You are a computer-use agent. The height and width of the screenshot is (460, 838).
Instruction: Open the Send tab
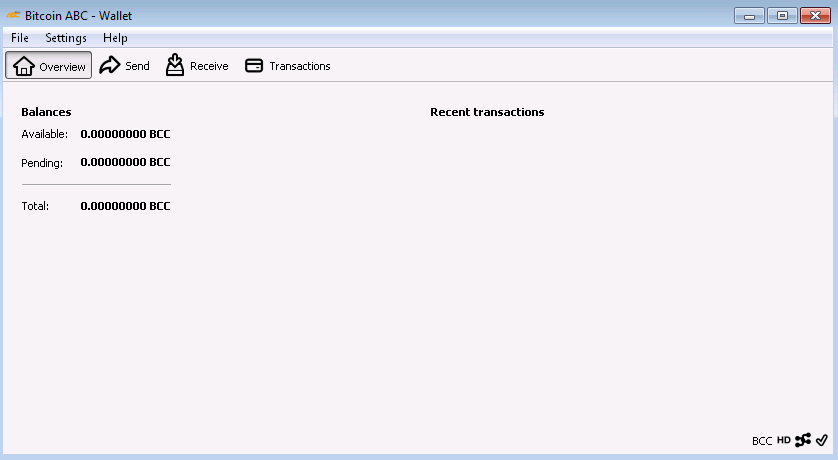125,66
